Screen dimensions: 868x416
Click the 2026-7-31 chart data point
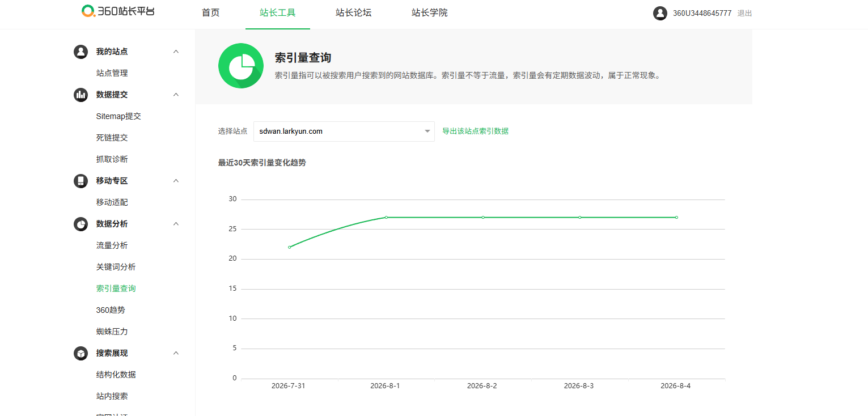point(289,247)
